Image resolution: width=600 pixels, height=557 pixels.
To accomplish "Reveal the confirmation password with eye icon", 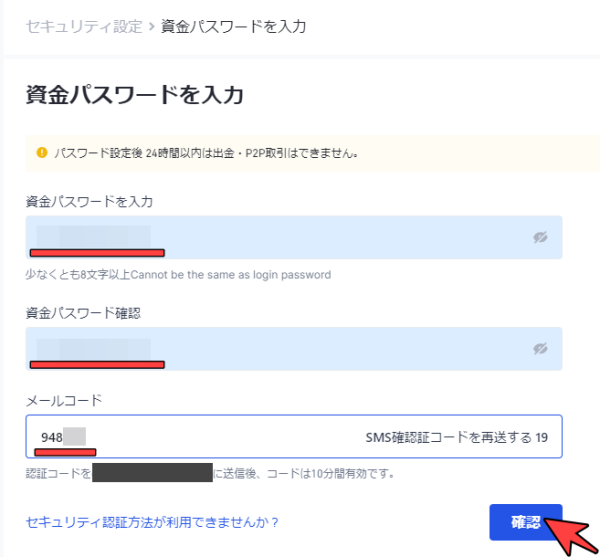I will (x=540, y=349).
